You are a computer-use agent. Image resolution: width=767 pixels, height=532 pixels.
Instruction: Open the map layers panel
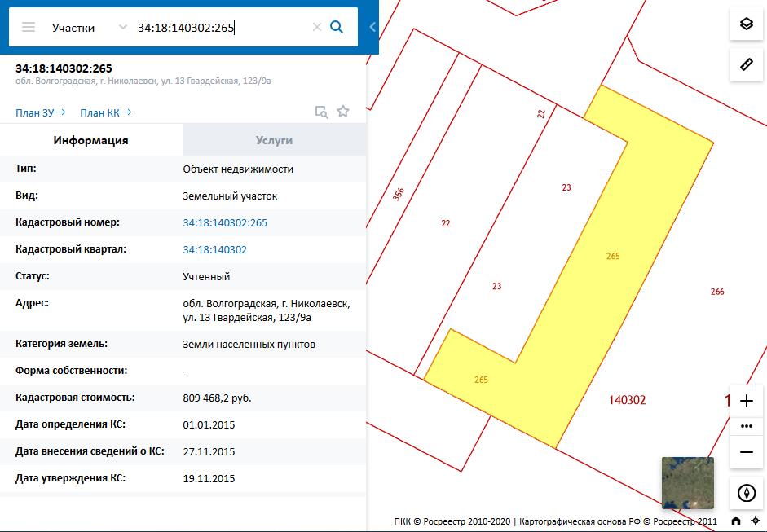point(746,24)
